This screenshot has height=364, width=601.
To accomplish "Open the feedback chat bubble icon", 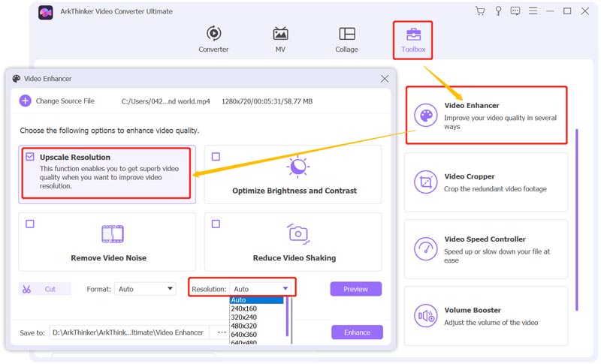I will tap(515, 11).
